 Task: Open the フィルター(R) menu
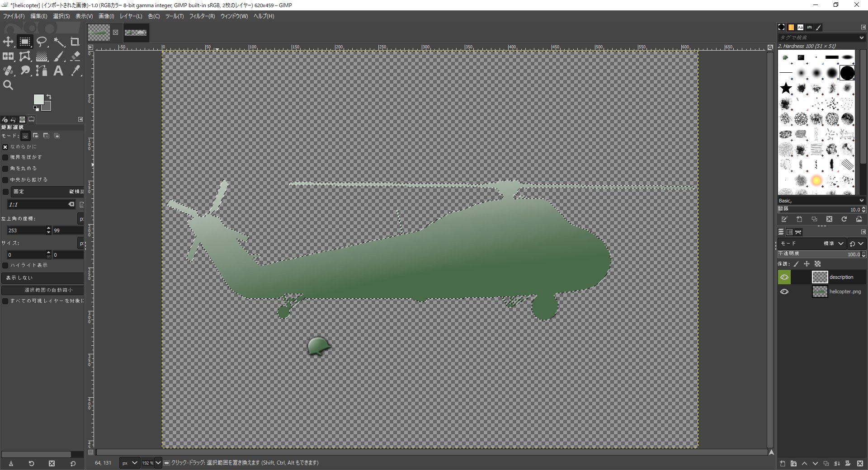point(202,16)
